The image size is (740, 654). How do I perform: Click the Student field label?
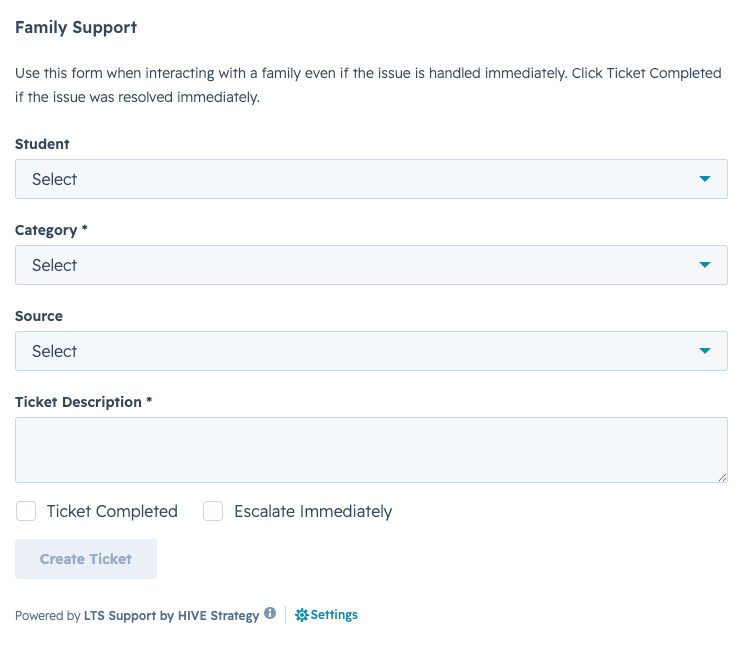coord(42,144)
